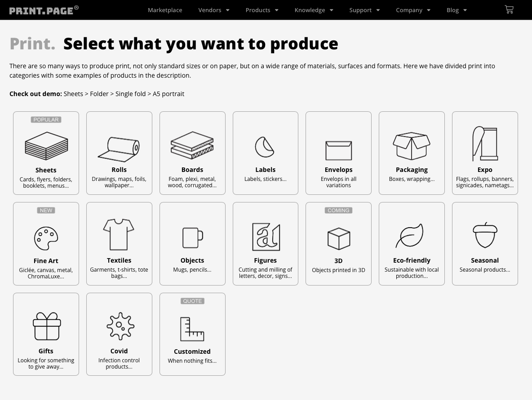532x400 pixels.
Task: Expand the Vendors dropdown menu
Action: 213,10
